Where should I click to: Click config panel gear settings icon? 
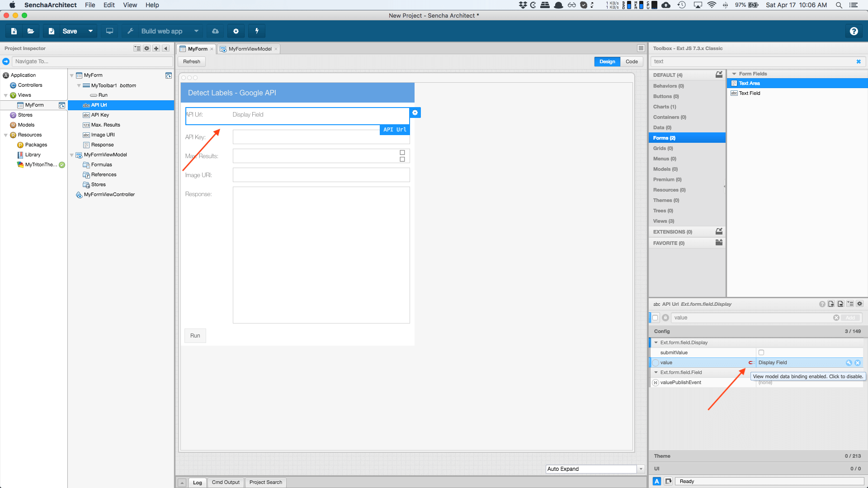click(x=859, y=304)
